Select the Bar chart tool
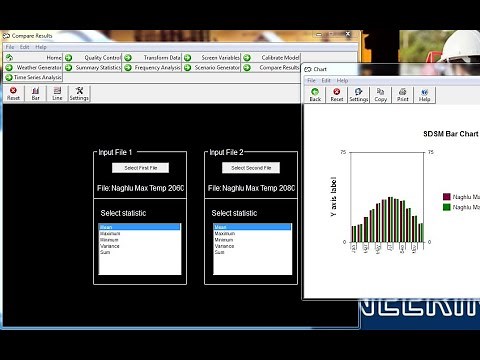Image resolution: width=480 pixels, height=360 pixels. [35, 94]
